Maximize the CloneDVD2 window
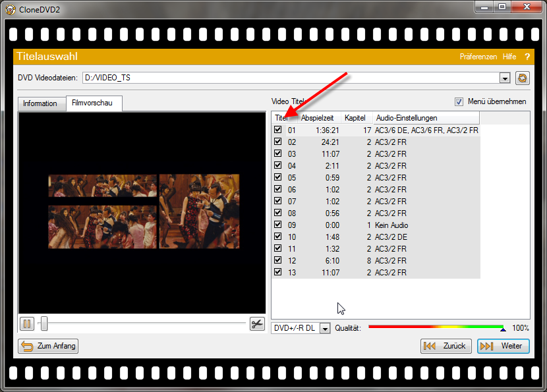Screen dimensions: 547x392 pos(502,7)
